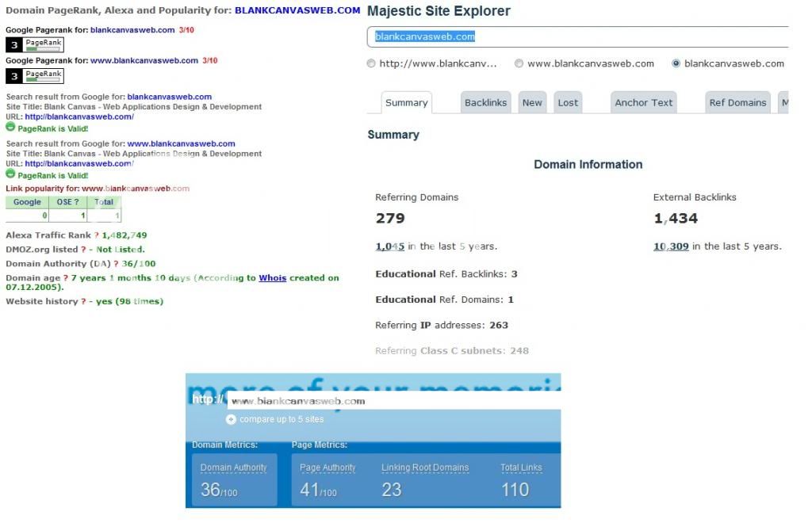
Task: Open the www.blankcanvasweb.com link after Google Pagerank for
Action: (144, 60)
